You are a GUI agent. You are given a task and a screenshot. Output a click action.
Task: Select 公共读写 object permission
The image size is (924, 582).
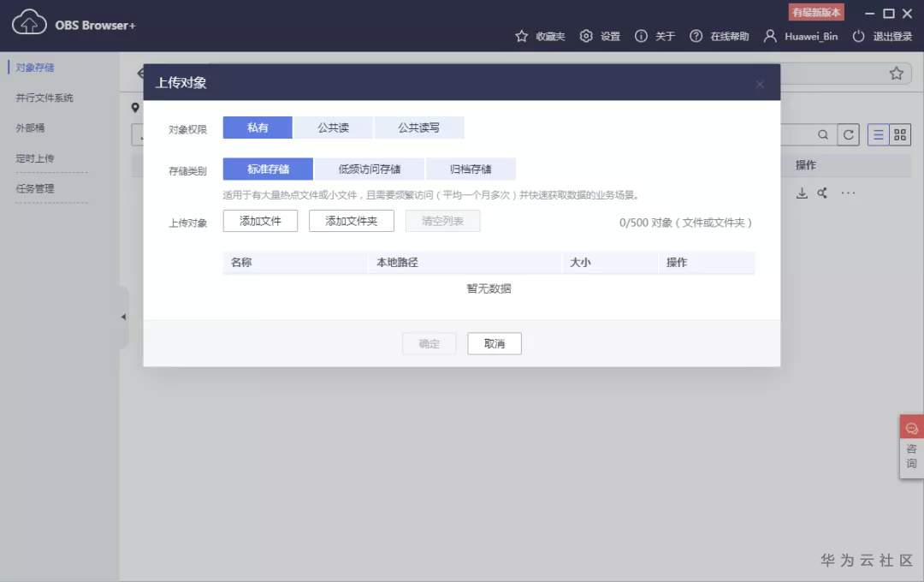(x=418, y=128)
